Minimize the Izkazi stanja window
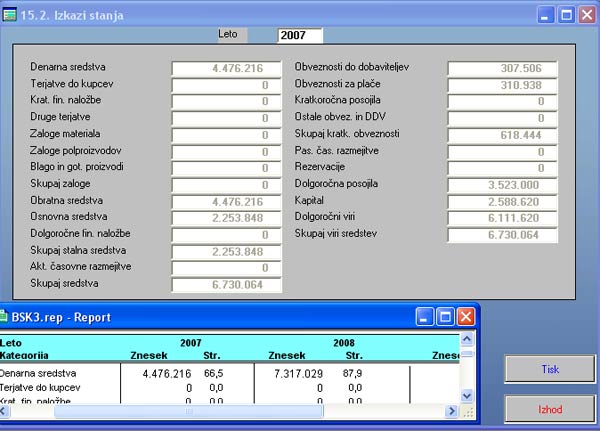The height and width of the screenshot is (431, 600). [x=545, y=15]
